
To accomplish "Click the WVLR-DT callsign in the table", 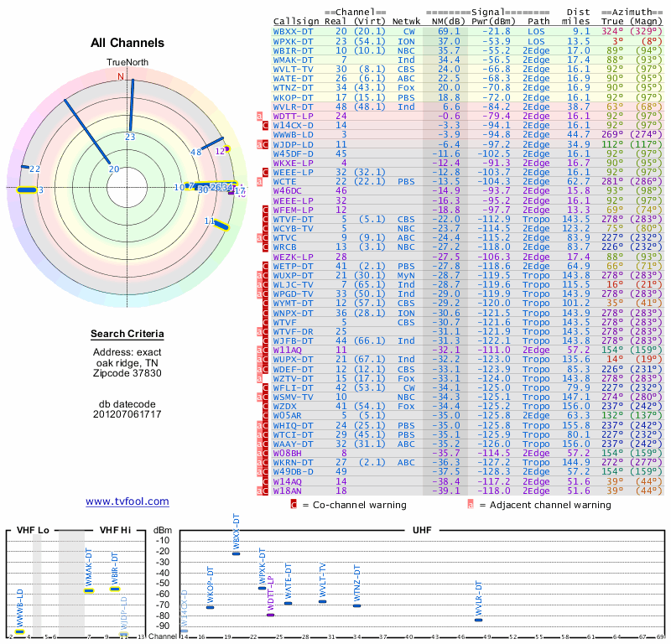I will click(293, 106).
